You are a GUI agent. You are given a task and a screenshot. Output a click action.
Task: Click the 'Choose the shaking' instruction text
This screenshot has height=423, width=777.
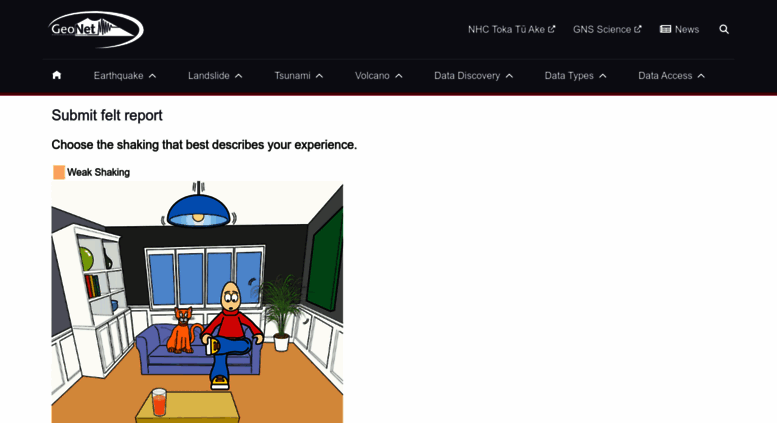coord(204,145)
